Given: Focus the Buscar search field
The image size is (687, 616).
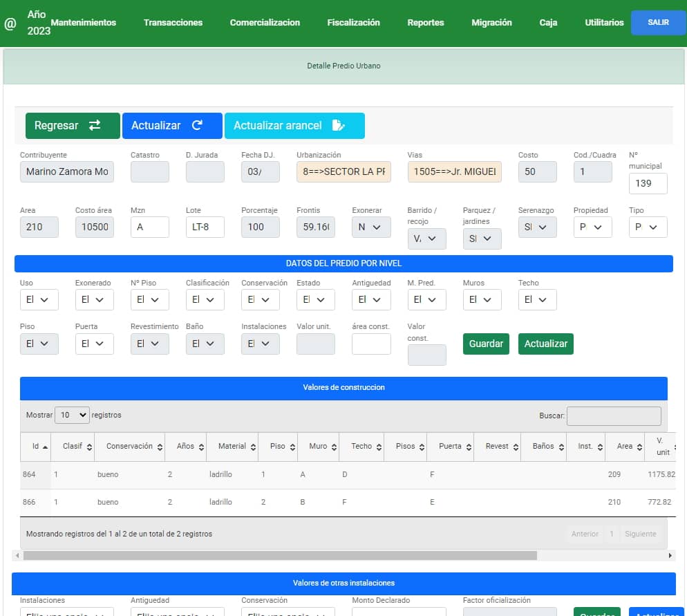Looking at the screenshot, I should [x=614, y=416].
